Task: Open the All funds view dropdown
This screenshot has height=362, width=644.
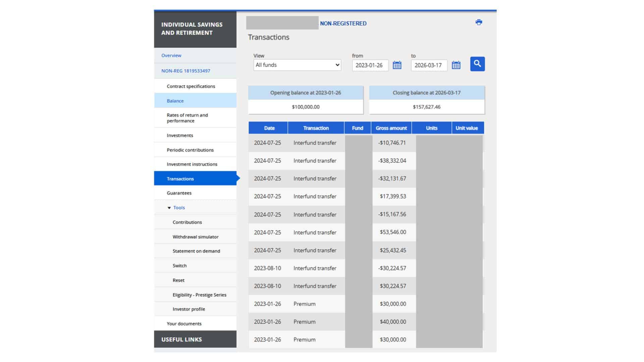Action: pos(297,65)
